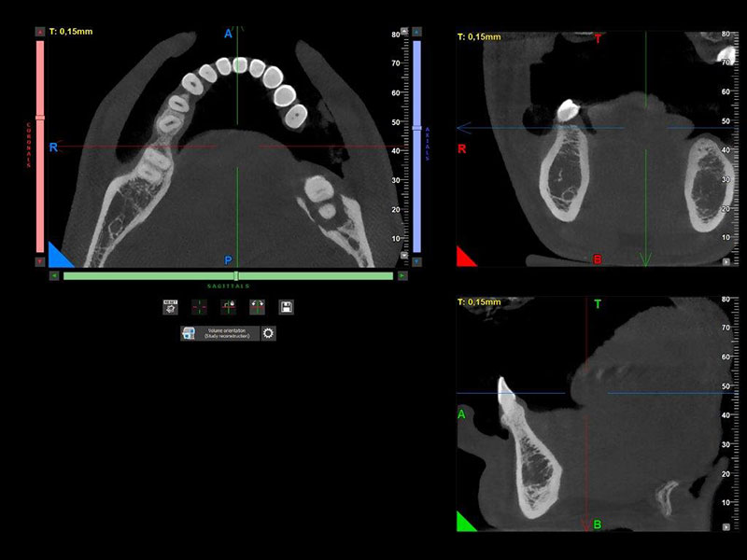Open the gear settings next to Volume orientation

(x=269, y=333)
